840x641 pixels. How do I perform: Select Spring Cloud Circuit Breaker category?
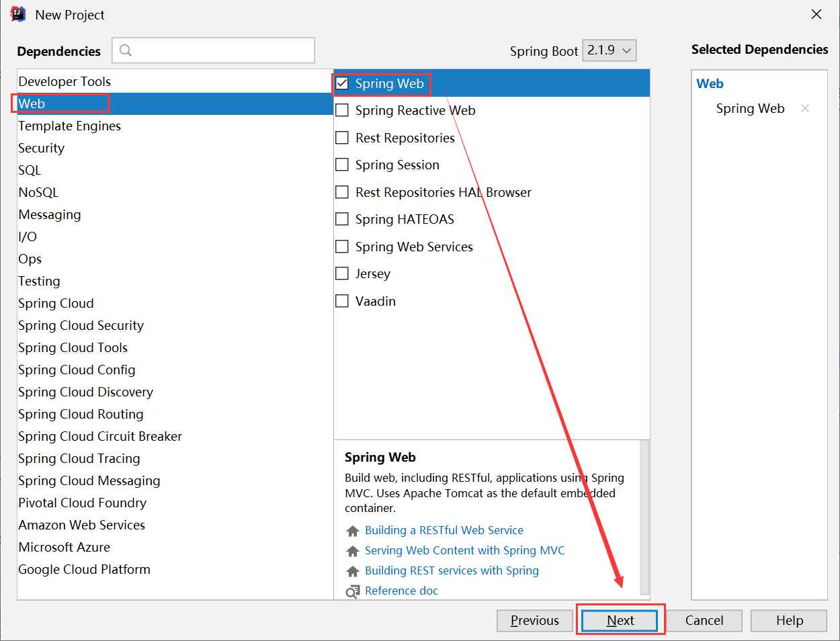175,436
